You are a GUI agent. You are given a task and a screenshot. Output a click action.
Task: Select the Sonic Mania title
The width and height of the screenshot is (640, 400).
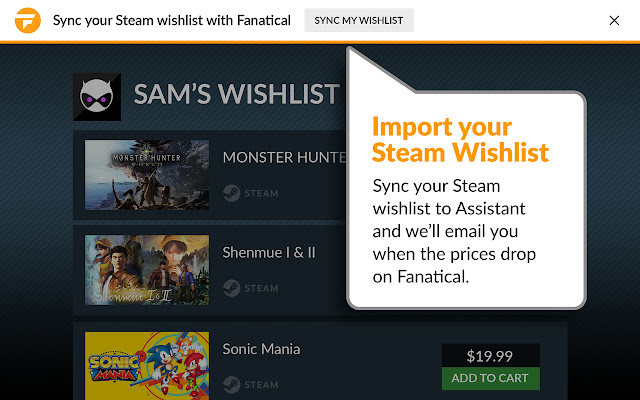[x=261, y=349]
